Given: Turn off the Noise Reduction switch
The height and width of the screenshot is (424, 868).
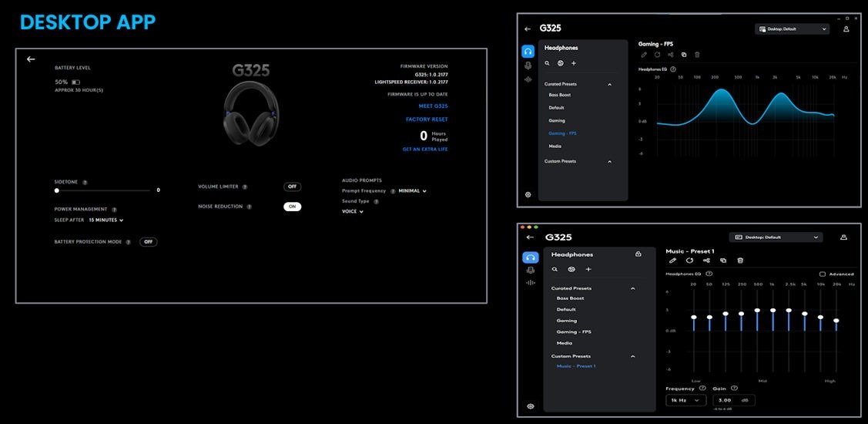Looking at the screenshot, I should click(292, 207).
